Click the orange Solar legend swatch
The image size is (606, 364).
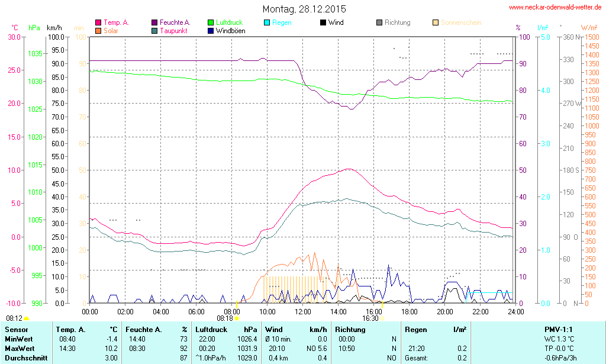coord(98,30)
